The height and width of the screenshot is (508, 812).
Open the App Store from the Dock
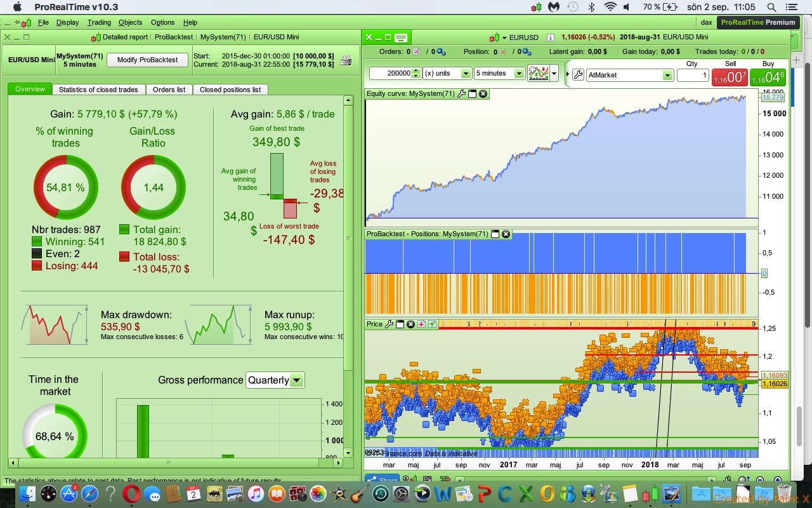(69, 493)
